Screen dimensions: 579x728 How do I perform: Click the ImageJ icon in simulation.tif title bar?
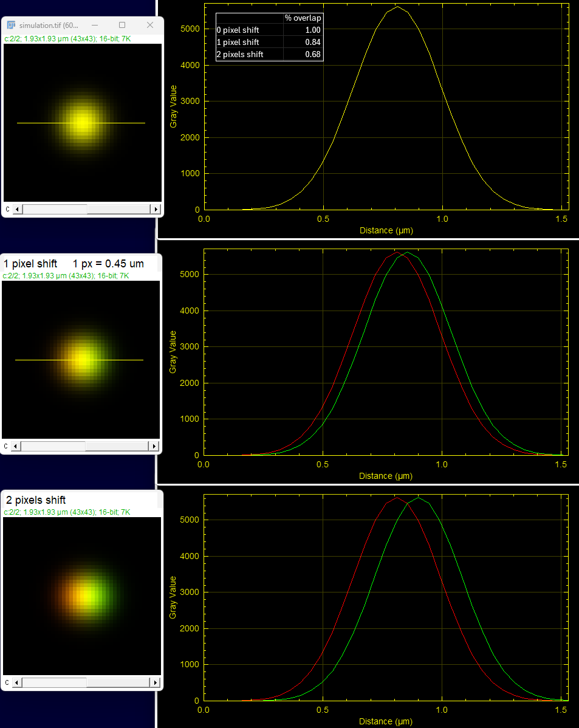(x=11, y=26)
